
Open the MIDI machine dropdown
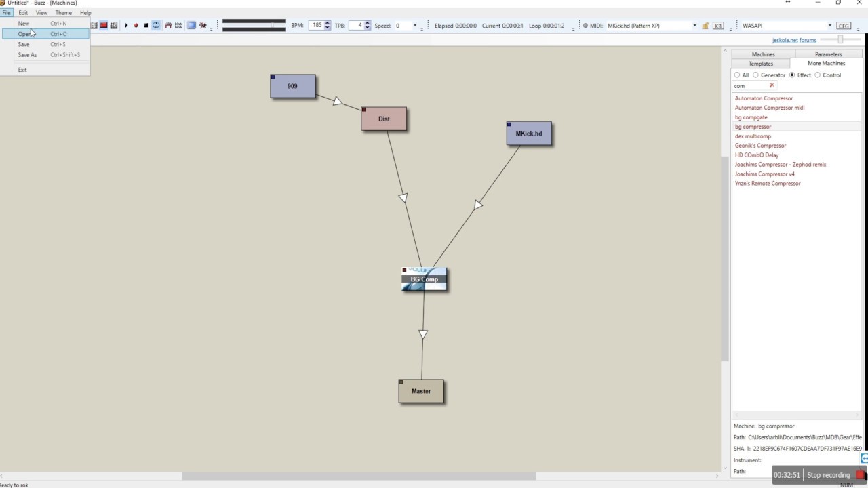pyautogui.click(x=694, y=26)
